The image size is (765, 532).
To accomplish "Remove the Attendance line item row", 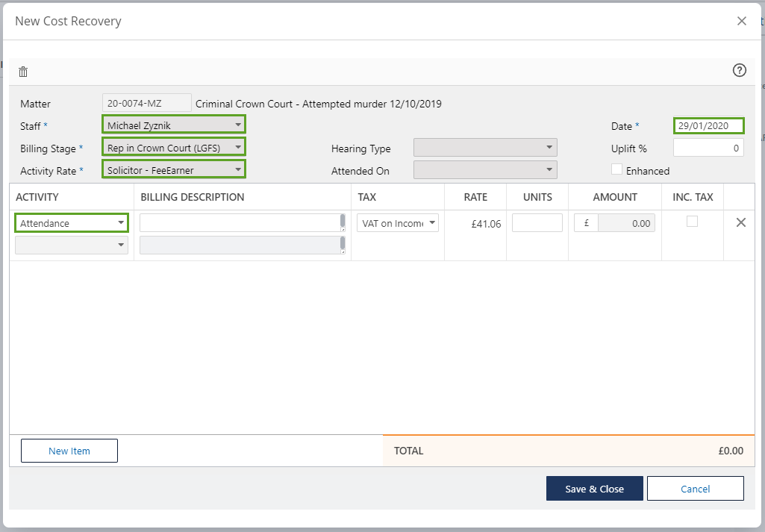I will pyautogui.click(x=740, y=222).
